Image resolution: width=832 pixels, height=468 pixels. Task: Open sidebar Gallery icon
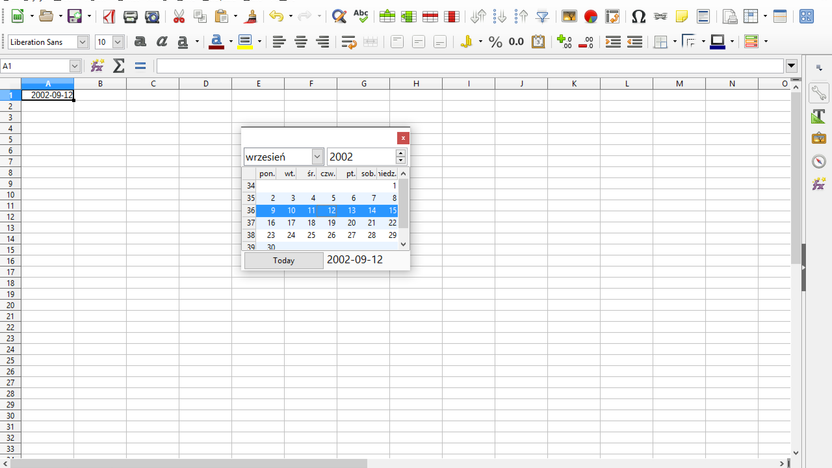click(819, 138)
